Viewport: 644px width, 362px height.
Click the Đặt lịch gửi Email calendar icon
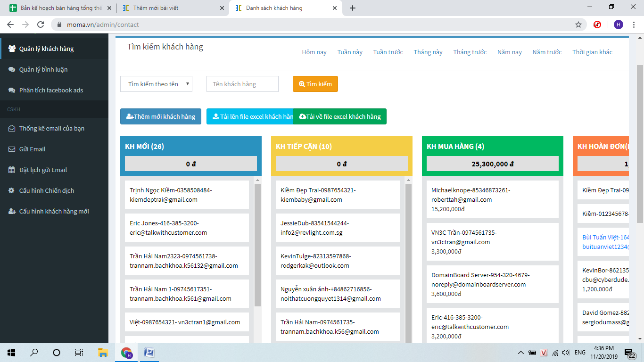12,170
